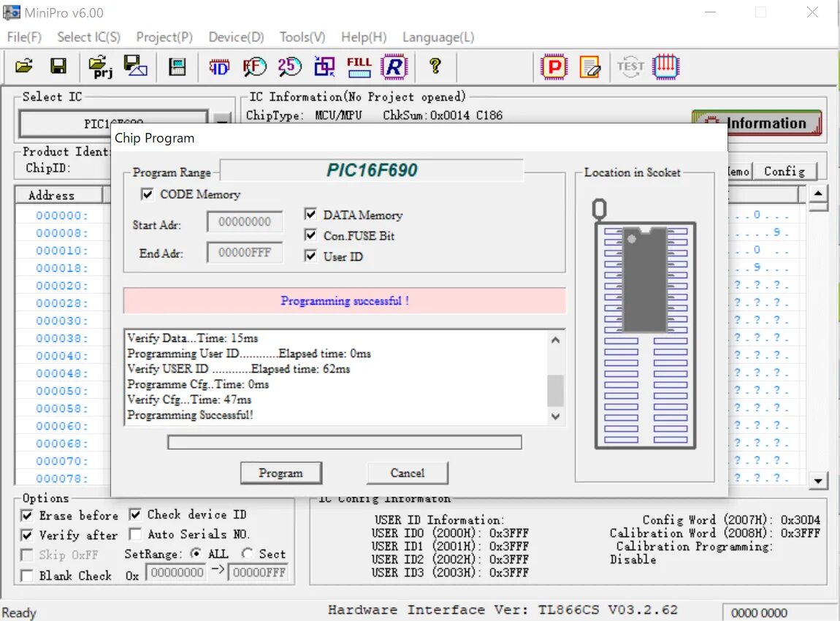This screenshot has height=621, width=840.
Task: Click the edit/verify notepad toolbar icon
Action: point(589,67)
